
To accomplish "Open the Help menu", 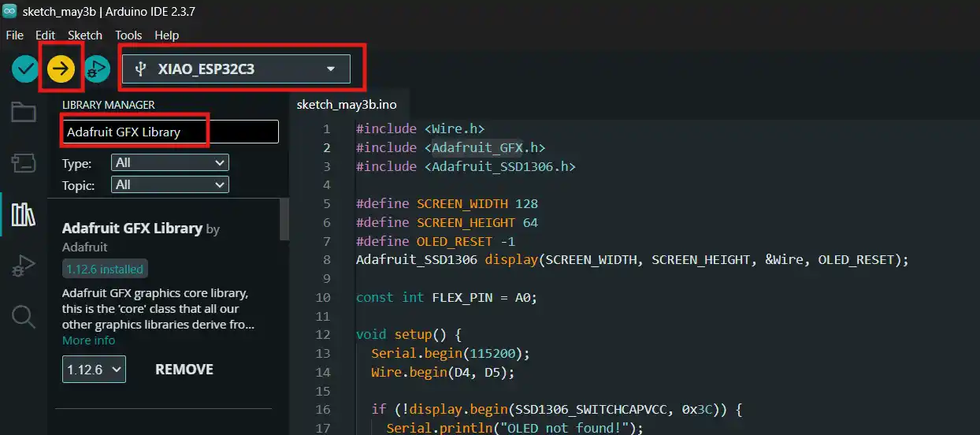I will point(167,35).
